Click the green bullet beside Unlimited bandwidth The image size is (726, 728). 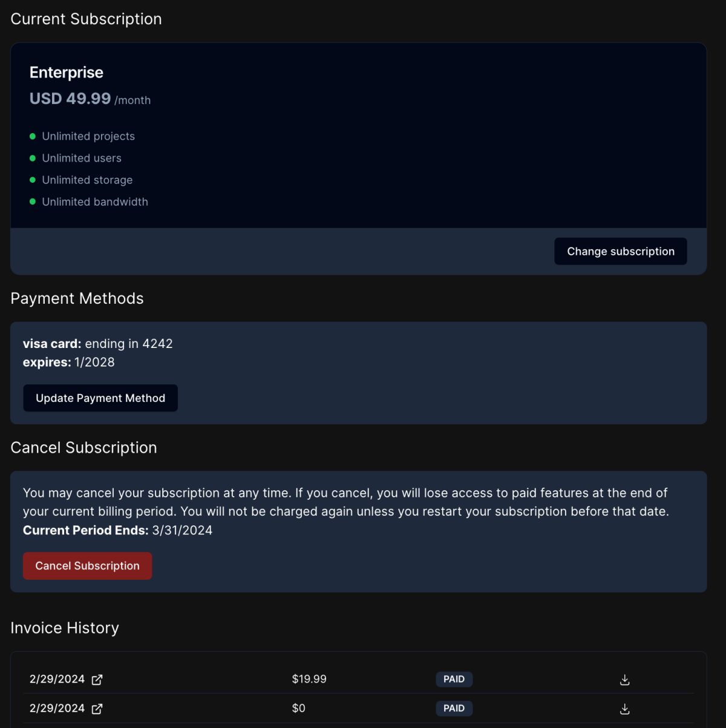click(33, 202)
